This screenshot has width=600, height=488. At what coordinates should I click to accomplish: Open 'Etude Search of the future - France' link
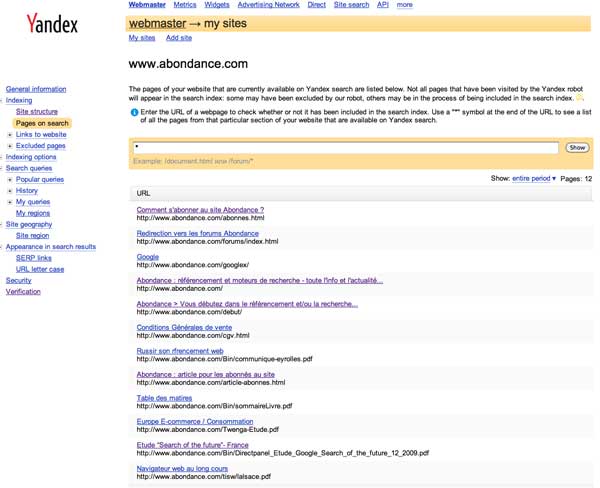(x=192, y=445)
